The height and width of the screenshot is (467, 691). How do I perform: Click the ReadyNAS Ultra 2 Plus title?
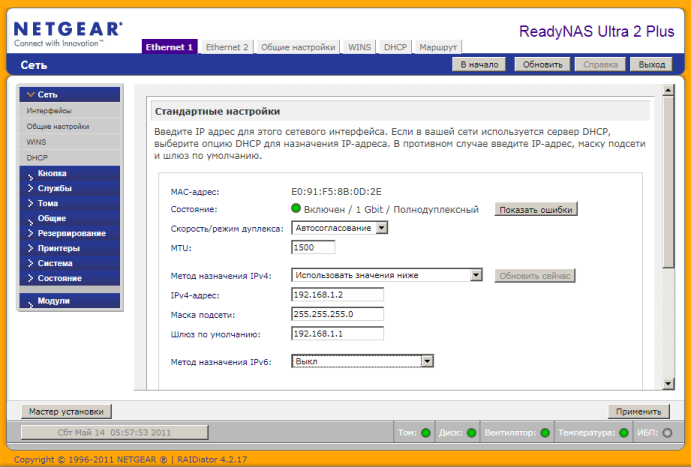pyautogui.click(x=597, y=32)
